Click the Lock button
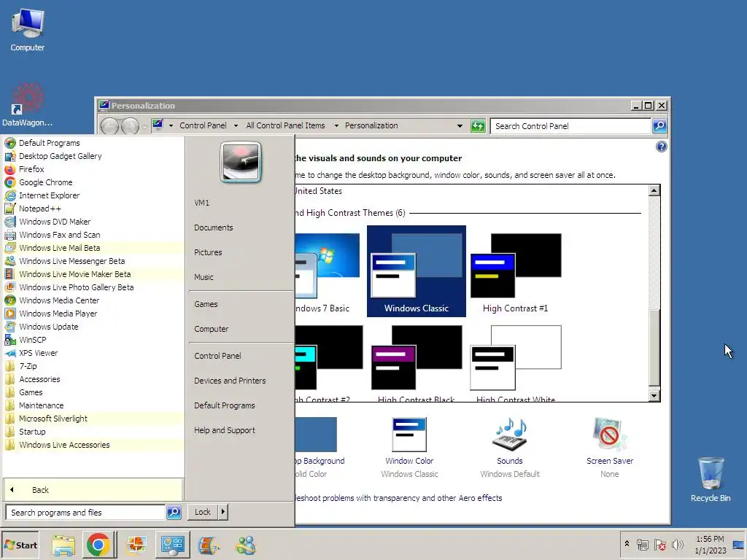 (203, 512)
